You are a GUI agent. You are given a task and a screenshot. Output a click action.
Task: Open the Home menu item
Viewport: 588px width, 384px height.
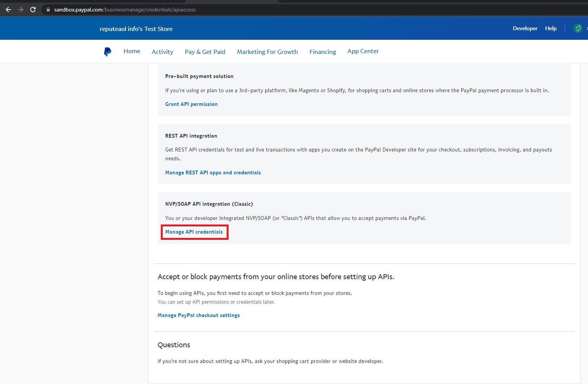[132, 51]
